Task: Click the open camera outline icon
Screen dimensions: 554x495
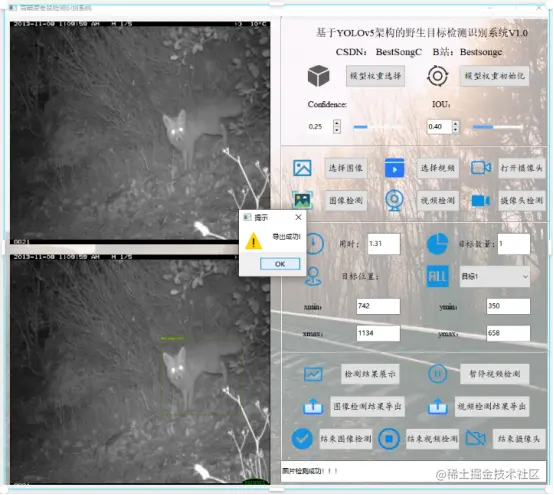Action: pos(481,167)
